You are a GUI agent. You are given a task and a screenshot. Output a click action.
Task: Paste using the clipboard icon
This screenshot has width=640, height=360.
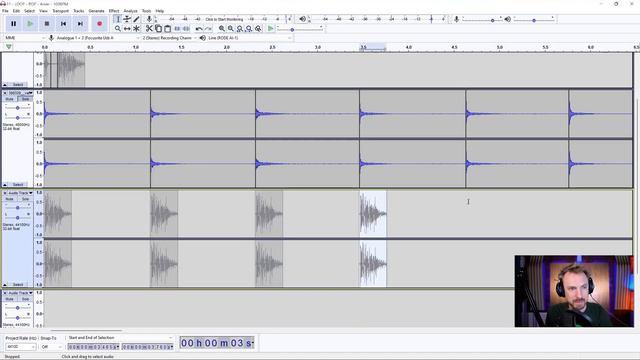(167, 29)
